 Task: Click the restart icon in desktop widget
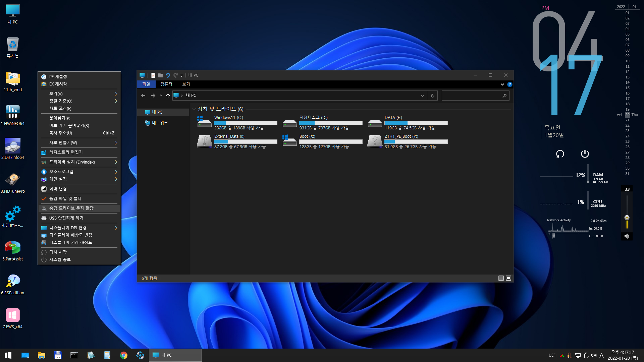click(560, 154)
